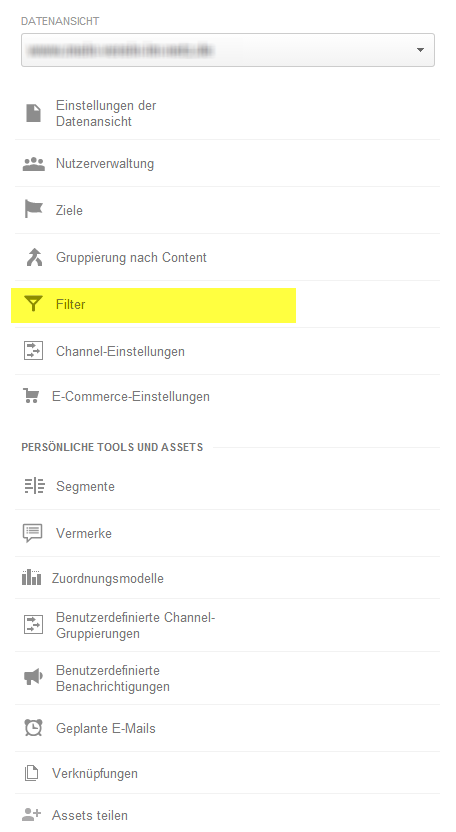Open Benutzerdefinierte Channel-Gruppierungen link
456x832 pixels.
[x=135, y=626]
